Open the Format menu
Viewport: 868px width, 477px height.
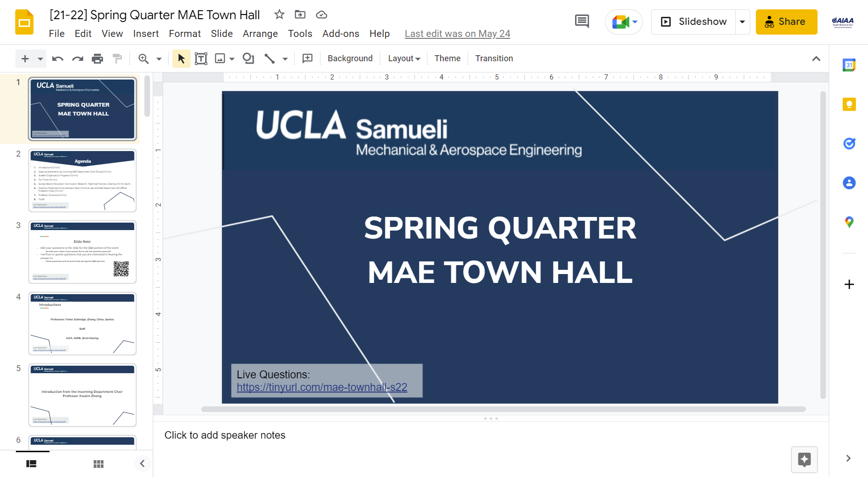click(x=185, y=34)
